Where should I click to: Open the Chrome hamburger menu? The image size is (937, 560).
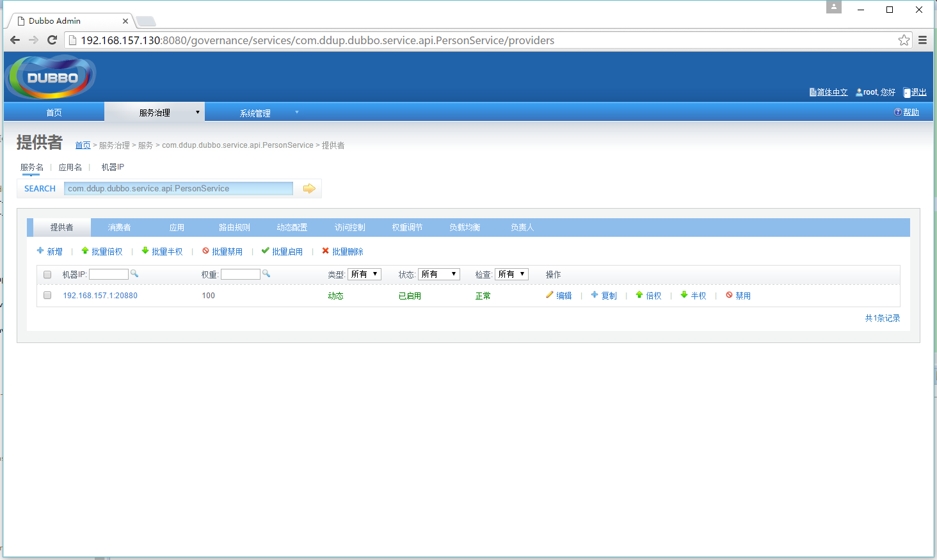point(922,40)
